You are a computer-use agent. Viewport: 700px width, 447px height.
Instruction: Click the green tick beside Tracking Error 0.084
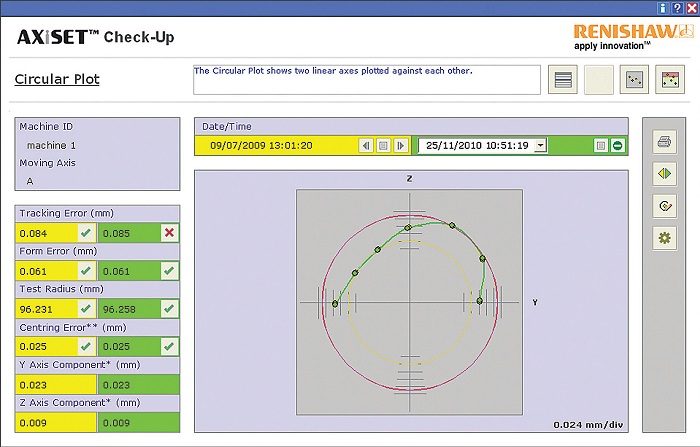86,233
